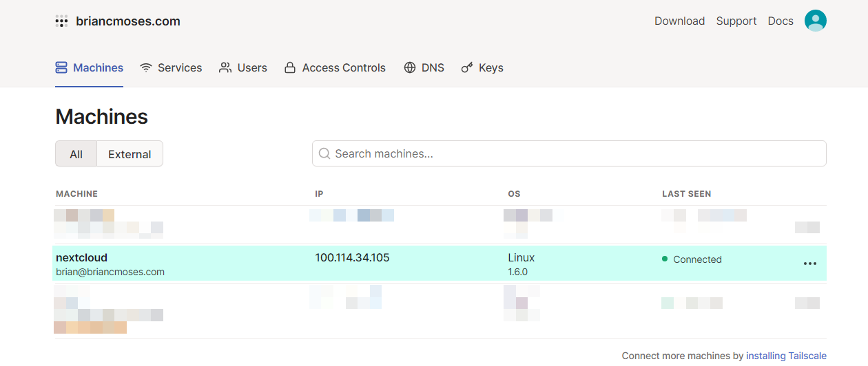Screen dimensions: 868x366
Task: Go to the Services tab
Action: [x=171, y=67]
